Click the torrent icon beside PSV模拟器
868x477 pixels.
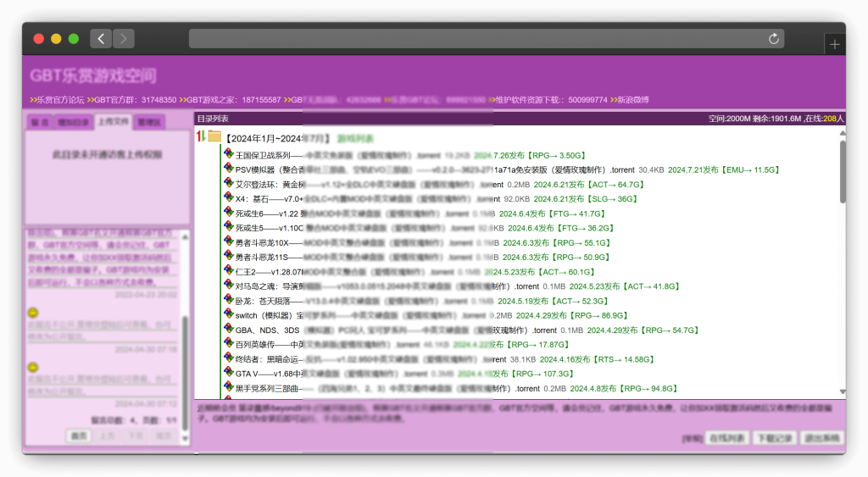point(228,169)
